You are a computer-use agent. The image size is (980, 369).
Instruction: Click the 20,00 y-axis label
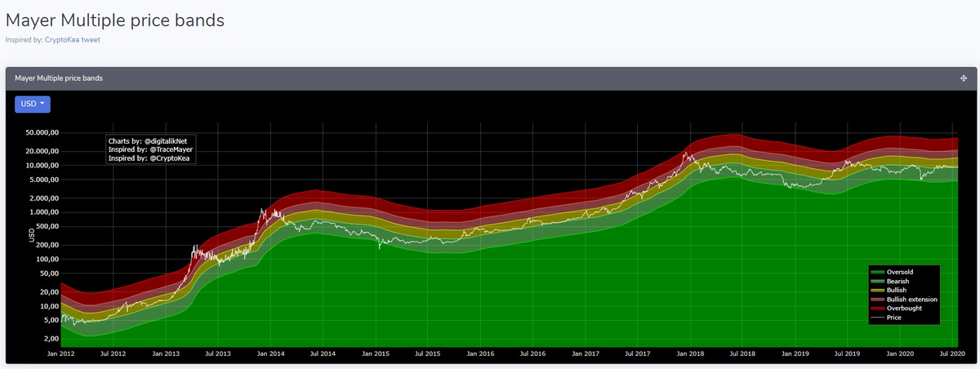tap(48, 291)
